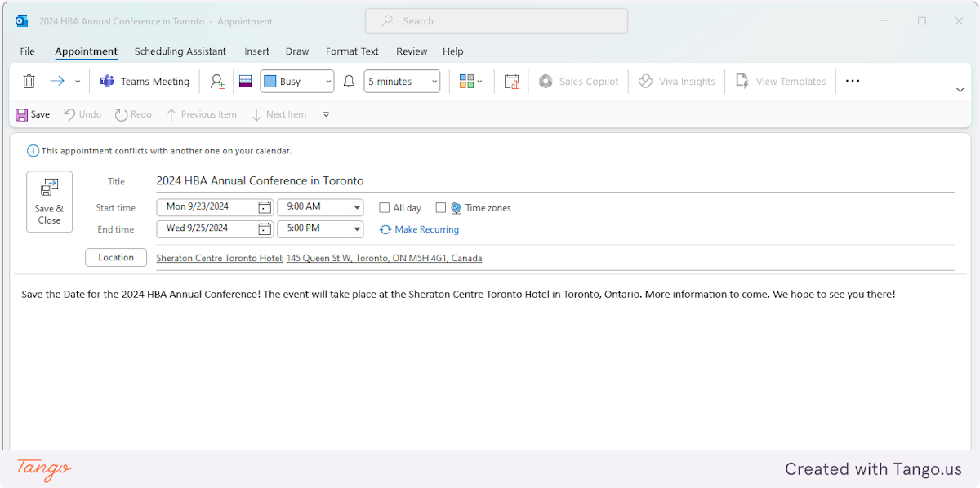
Task: Click Redo in the quick toolbar
Action: [x=133, y=115]
